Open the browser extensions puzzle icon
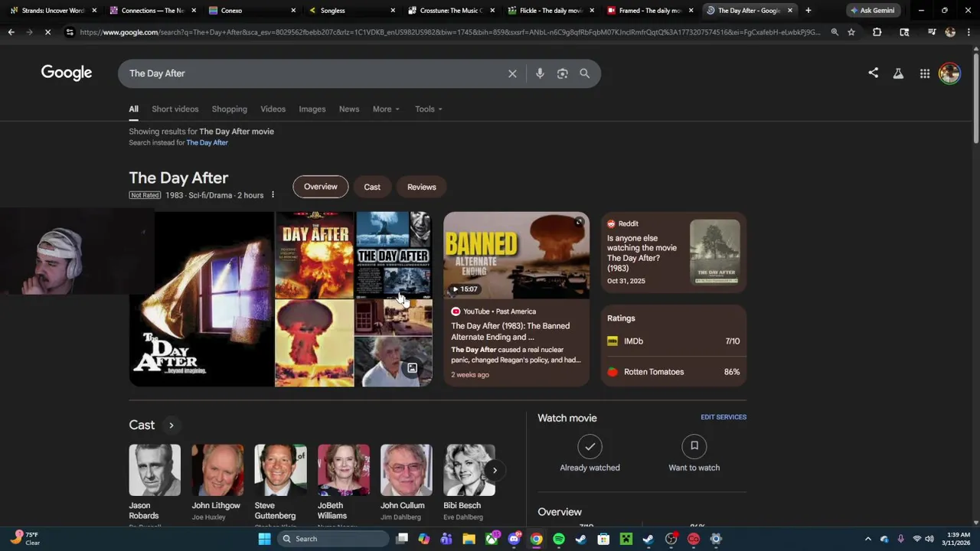 [877, 32]
